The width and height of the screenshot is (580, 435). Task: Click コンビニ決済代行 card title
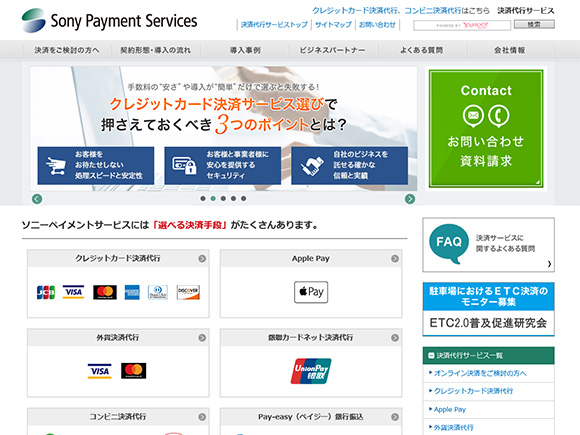tap(118, 417)
